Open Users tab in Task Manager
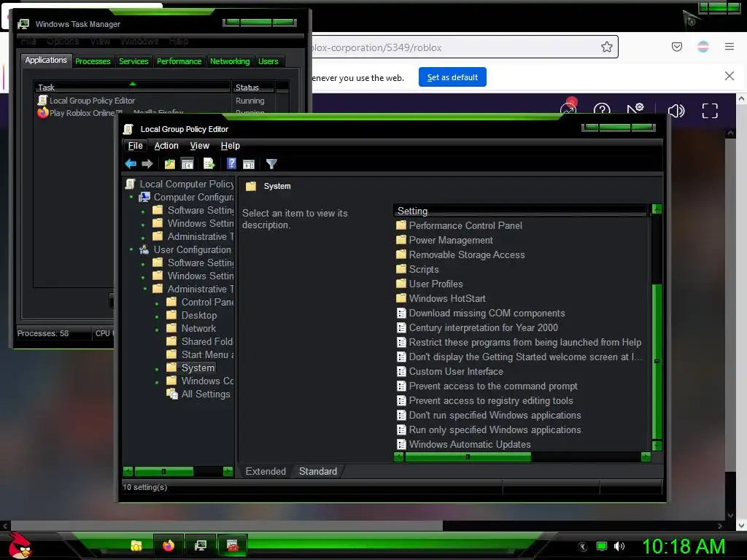 pyautogui.click(x=268, y=61)
